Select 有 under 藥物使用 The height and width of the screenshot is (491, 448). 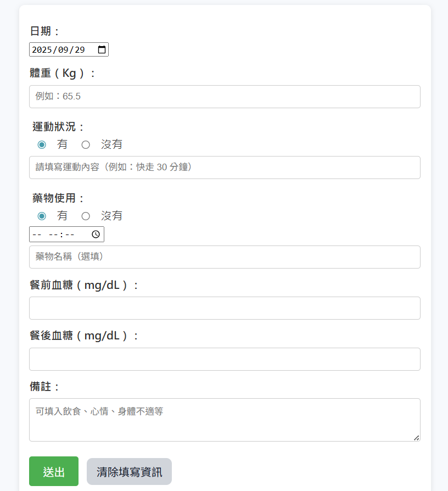(x=42, y=216)
